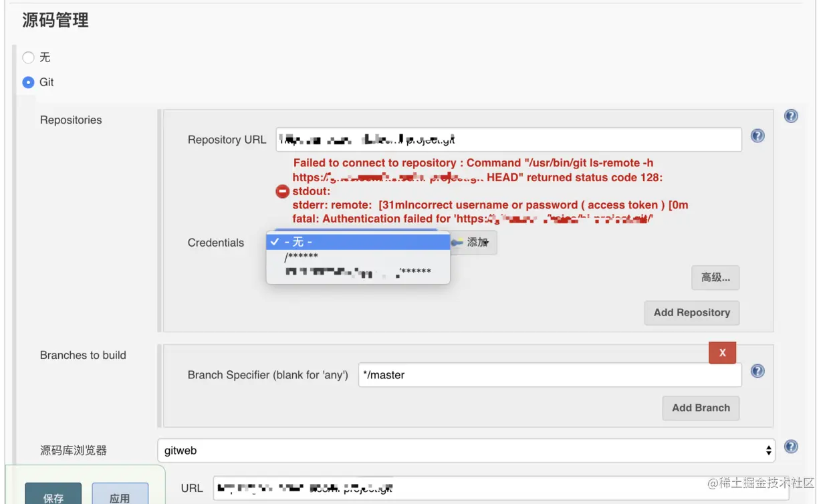
Task: Click the Add Repository button
Action: coord(692,313)
